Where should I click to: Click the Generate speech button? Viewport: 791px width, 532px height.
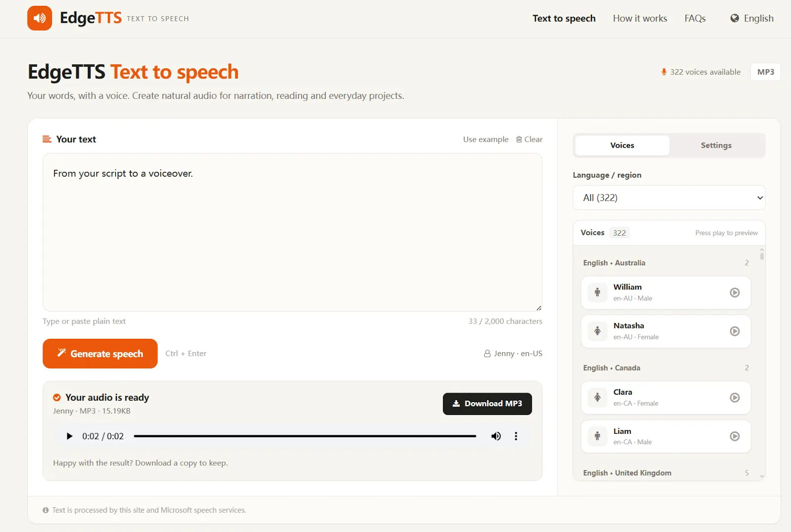coord(100,354)
